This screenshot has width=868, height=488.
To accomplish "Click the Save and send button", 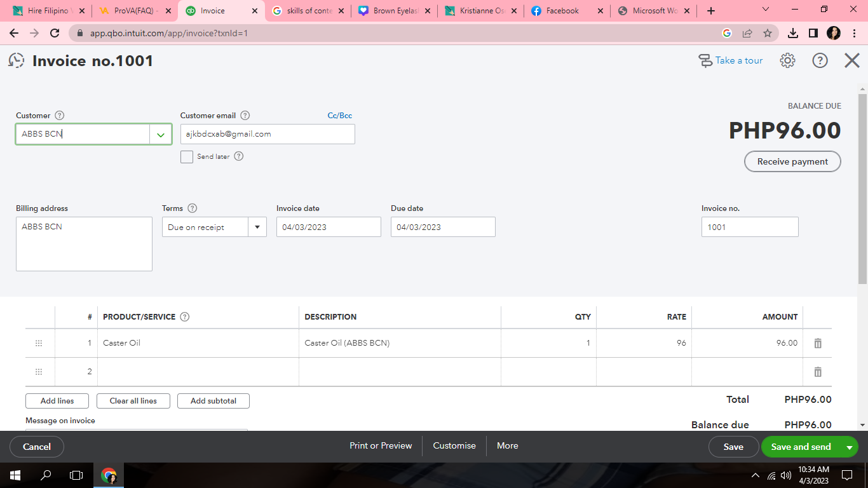I will click(801, 447).
